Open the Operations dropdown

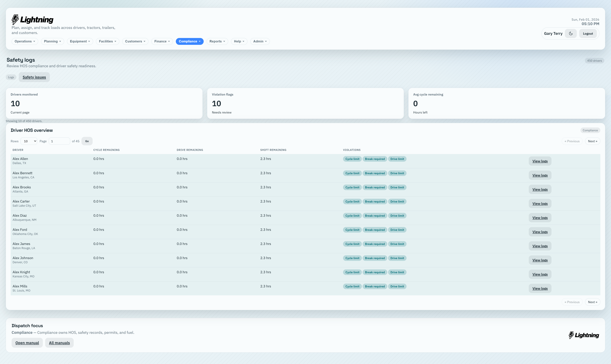click(25, 41)
